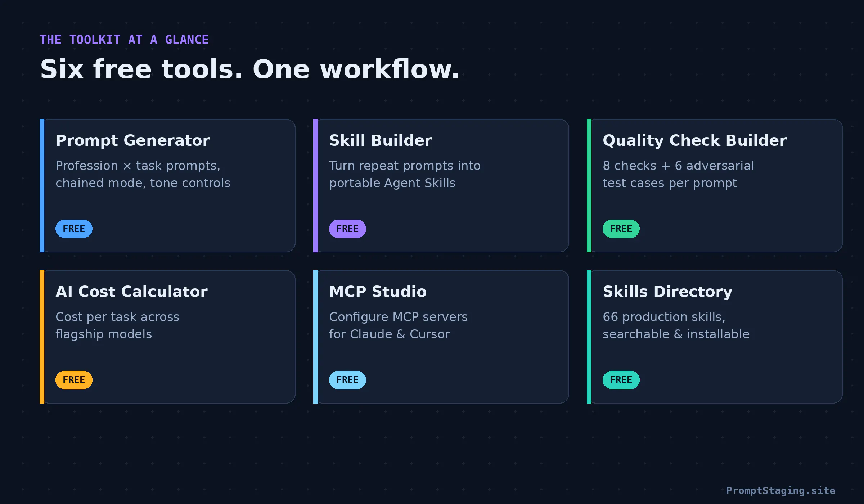Open the Skill Builder card title
This screenshot has height=504, width=864.
coord(381,140)
